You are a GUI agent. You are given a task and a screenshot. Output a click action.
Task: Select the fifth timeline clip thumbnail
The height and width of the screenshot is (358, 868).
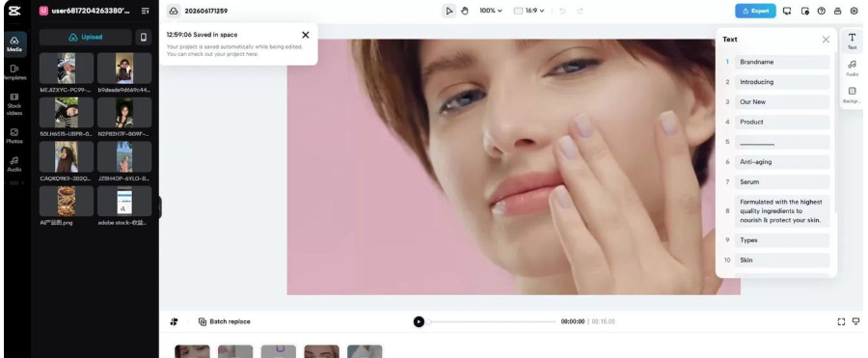coord(365,351)
